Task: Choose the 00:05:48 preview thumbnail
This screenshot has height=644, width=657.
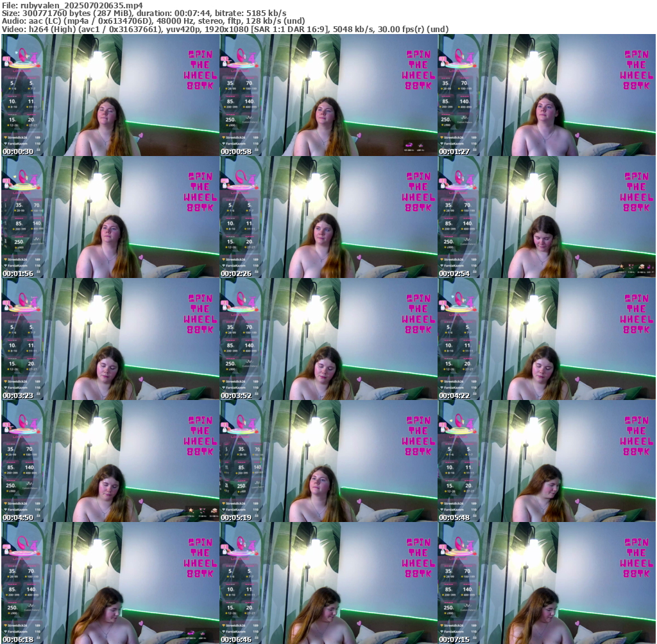Action: click(x=546, y=461)
